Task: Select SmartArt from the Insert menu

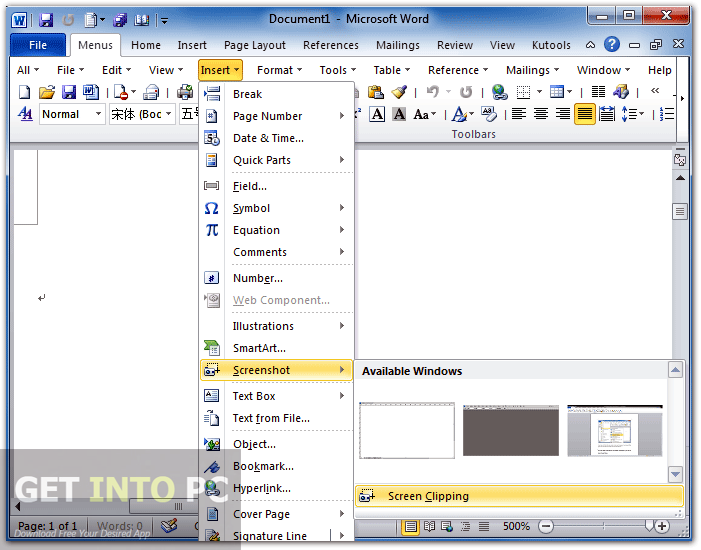Action: pyautogui.click(x=277, y=348)
